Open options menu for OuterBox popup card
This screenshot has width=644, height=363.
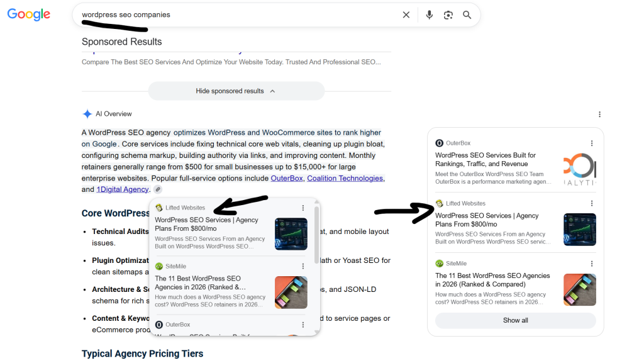click(x=303, y=325)
